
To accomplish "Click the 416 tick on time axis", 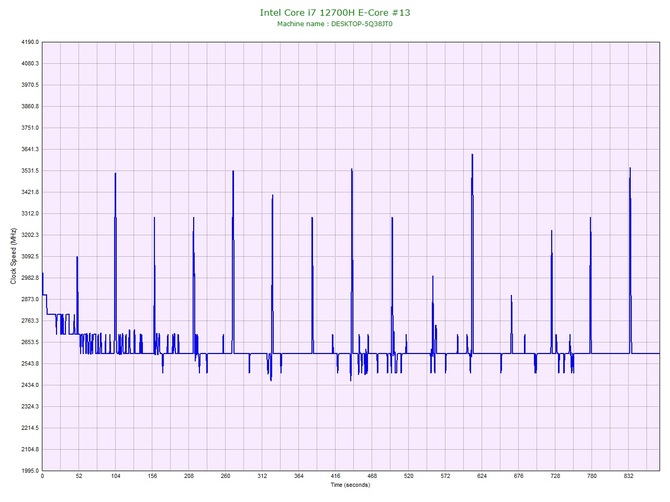I will (x=335, y=476).
